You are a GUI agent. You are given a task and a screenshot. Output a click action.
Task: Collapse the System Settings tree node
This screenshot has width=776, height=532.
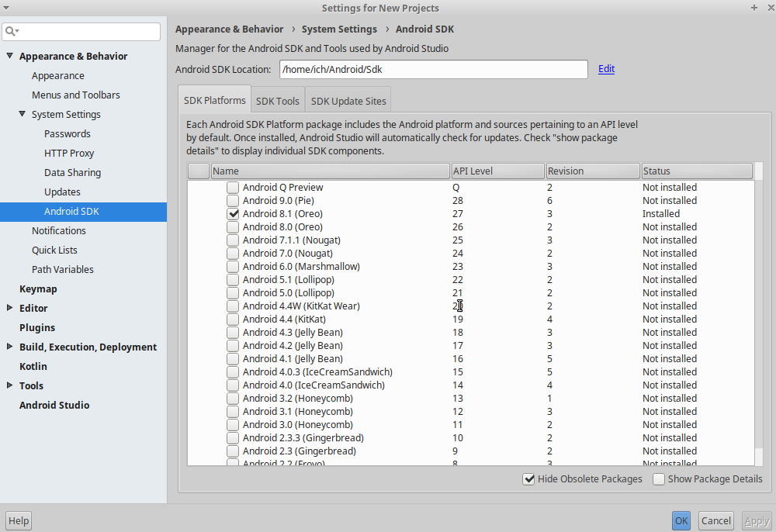pos(23,114)
